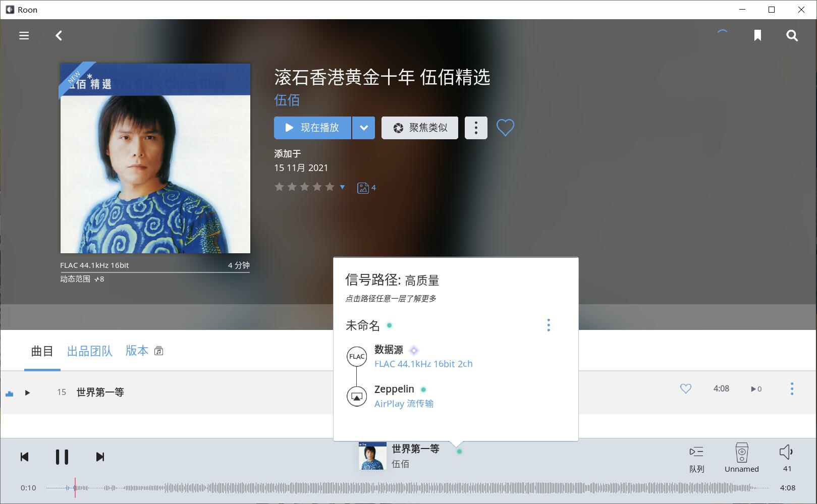
Task: Set album rating to five stars
Action: point(330,187)
